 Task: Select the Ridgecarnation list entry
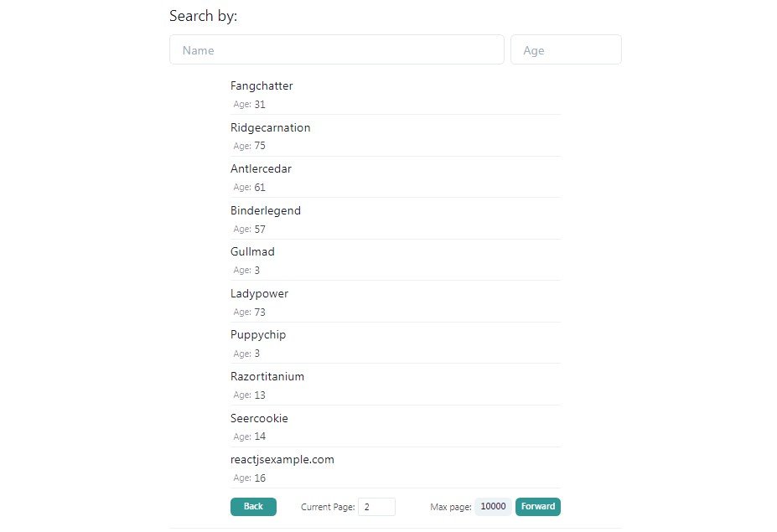coord(270,127)
